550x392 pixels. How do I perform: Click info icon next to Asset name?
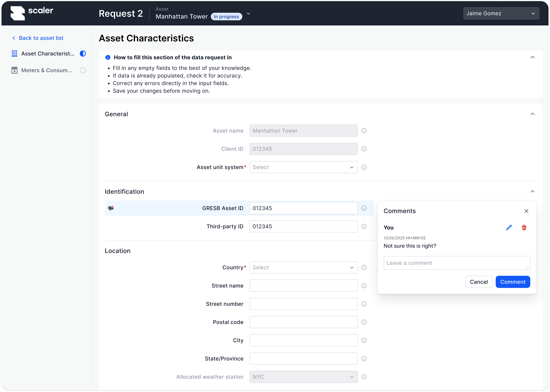click(x=364, y=131)
